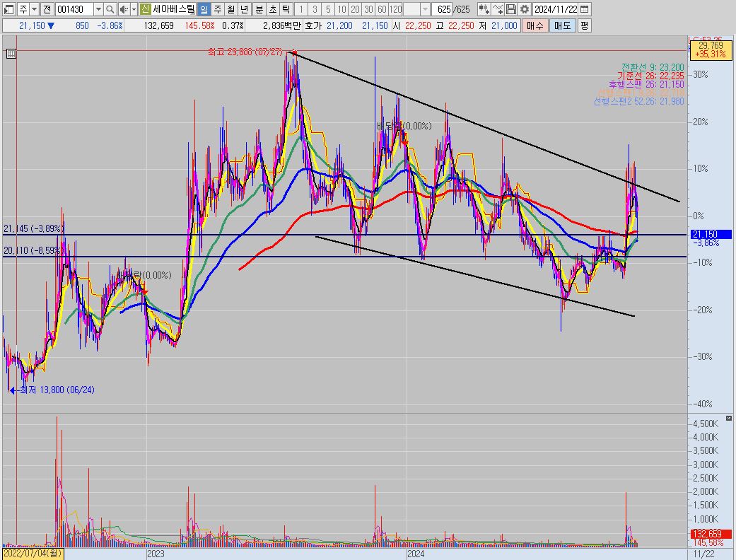Image resolution: width=736 pixels, height=560 pixels.
Task: Open the calendar date picker icon
Action: point(585,9)
